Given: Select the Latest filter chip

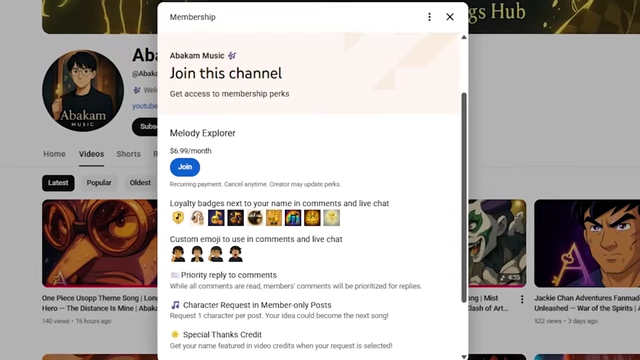Looking at the screenshot, I should (x=58, y=183).
